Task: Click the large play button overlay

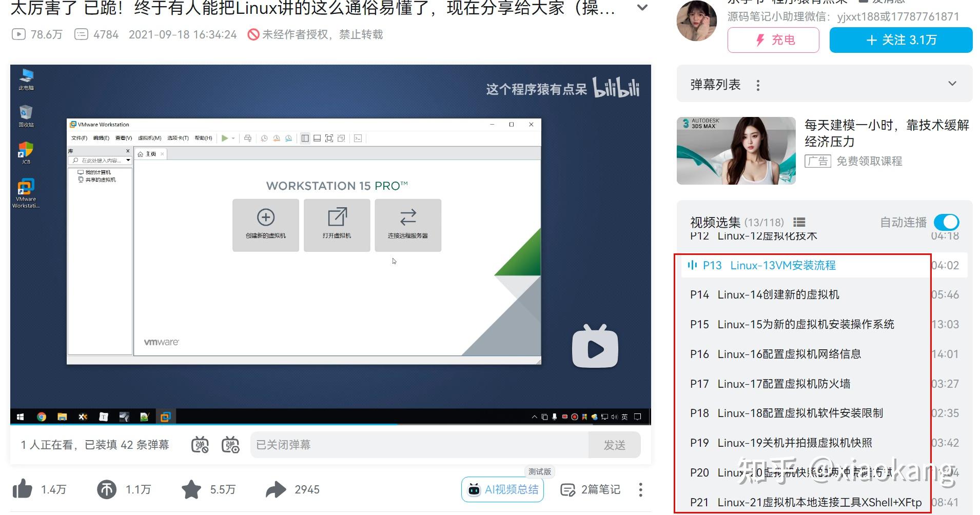Action: click(x=595, y=347)
